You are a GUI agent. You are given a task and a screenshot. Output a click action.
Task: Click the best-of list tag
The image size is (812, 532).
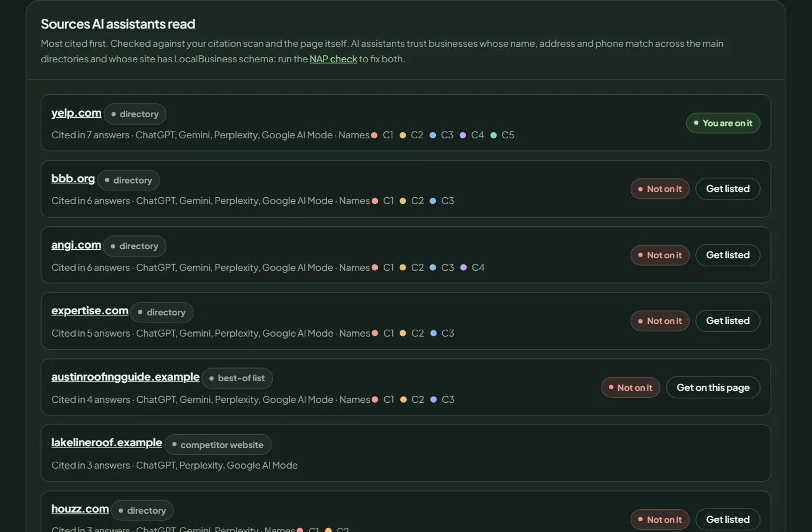(x=237, y=378)
